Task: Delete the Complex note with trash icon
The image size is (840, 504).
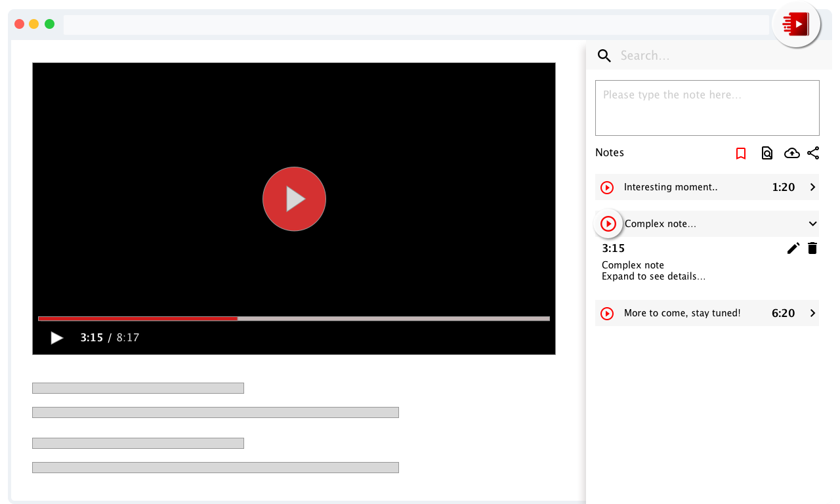Action: (812, 248)
